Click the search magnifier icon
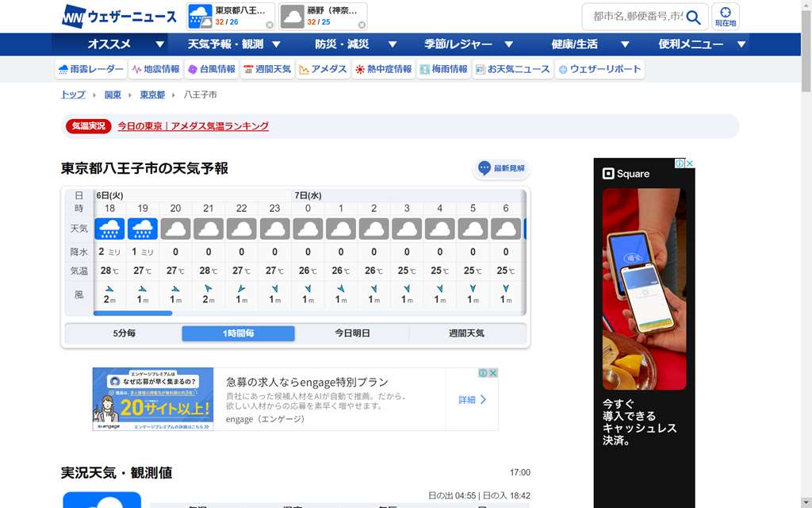812x508 pixels. [693, 17]
